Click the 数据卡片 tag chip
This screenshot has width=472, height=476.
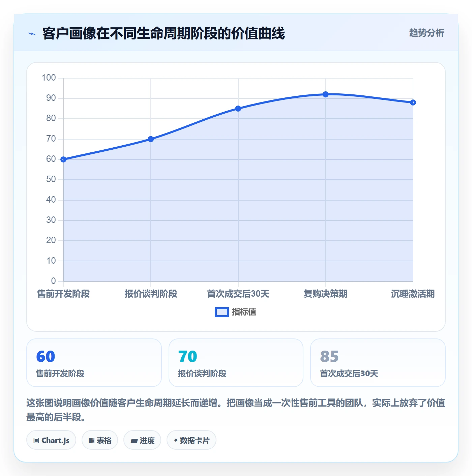pyautogui.click(x=191, y=440)
